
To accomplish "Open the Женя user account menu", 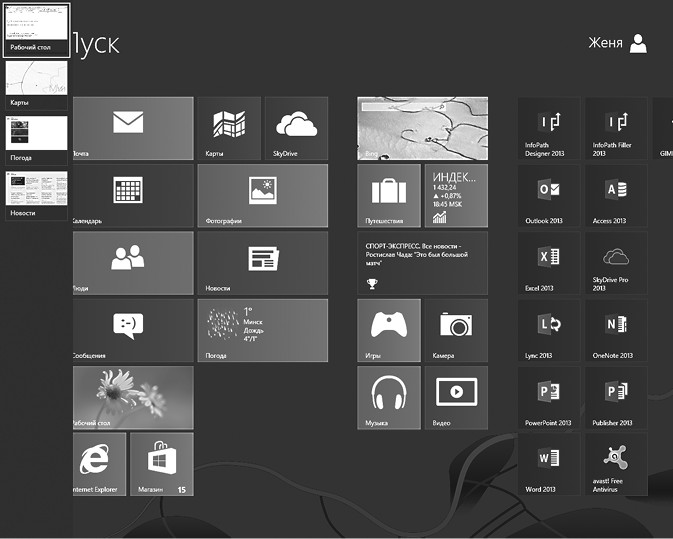I will click(x=619, y=43).
